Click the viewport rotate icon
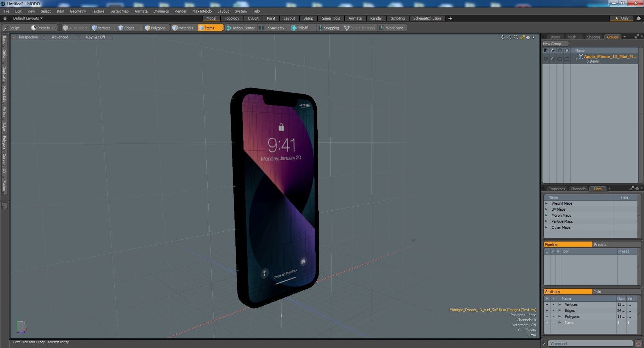Image resolution: width=644 pixels, height=348 pixels. [509, 37]
